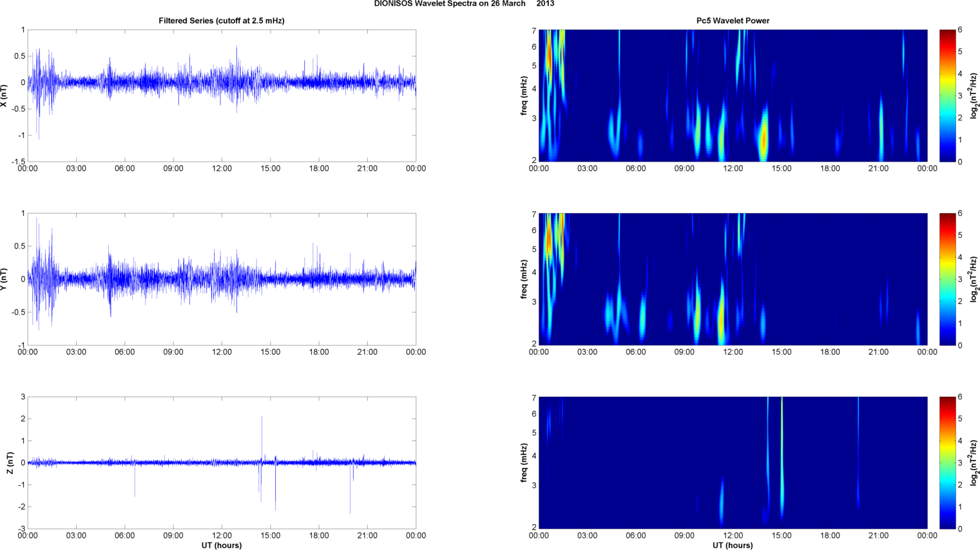980x550 pixels.
Task: Click 'freq (mHz)' label of the middle wavelet spectrum
Action: point(524,279)
